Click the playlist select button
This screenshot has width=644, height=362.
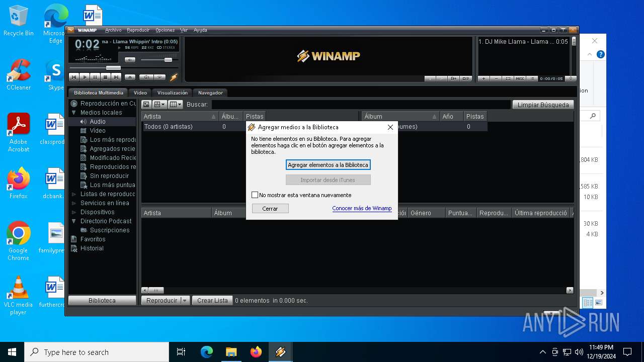click(x=508, y=78)
